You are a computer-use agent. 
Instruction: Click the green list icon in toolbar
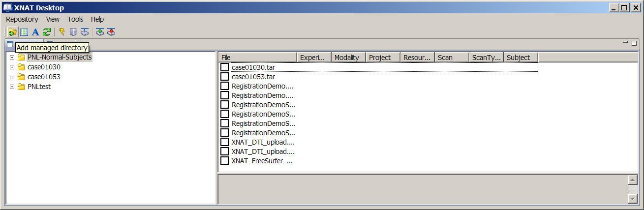tap(24, 32)
